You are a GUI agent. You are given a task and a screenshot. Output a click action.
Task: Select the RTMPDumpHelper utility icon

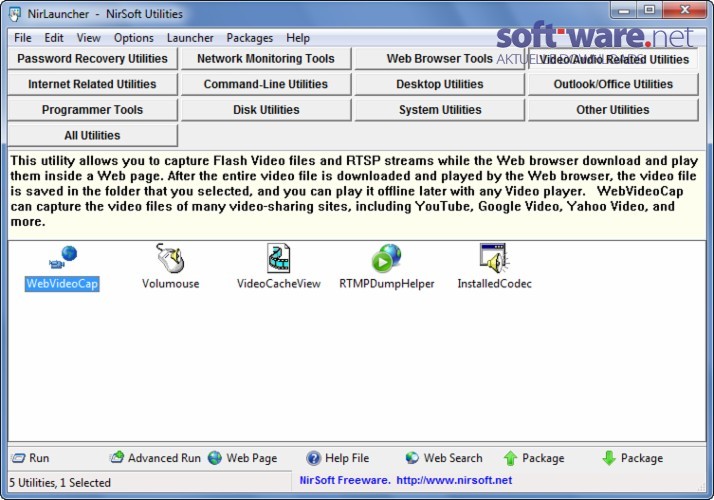(387, 267)
